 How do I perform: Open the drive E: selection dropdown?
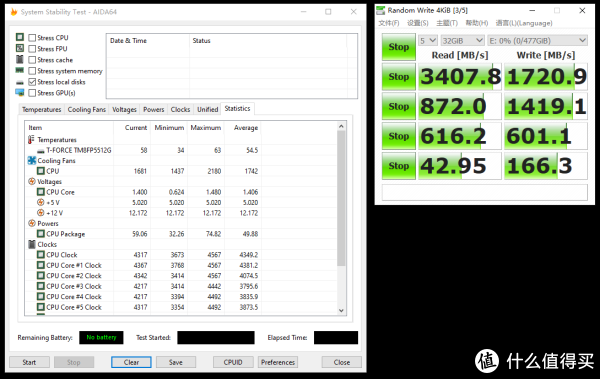[x=537, y=41]
